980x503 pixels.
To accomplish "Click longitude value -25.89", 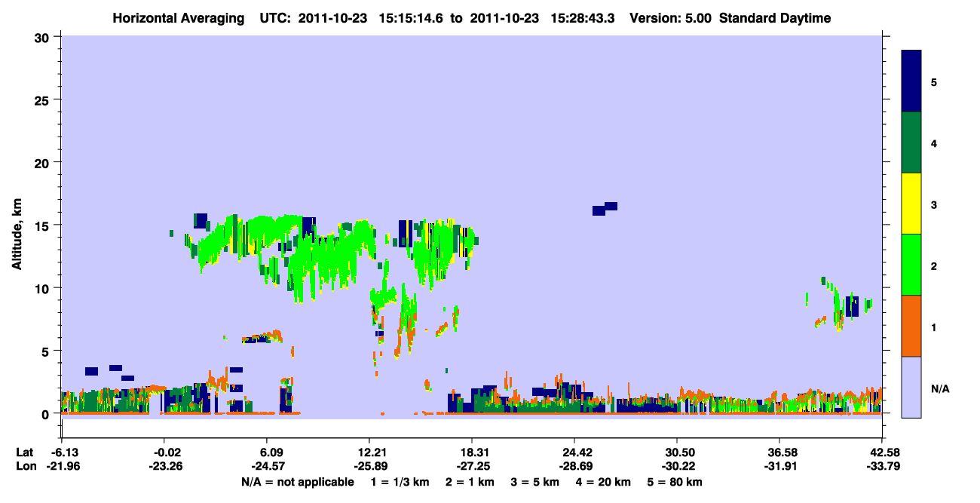I will pyautogui.click(x=369, y=466).
